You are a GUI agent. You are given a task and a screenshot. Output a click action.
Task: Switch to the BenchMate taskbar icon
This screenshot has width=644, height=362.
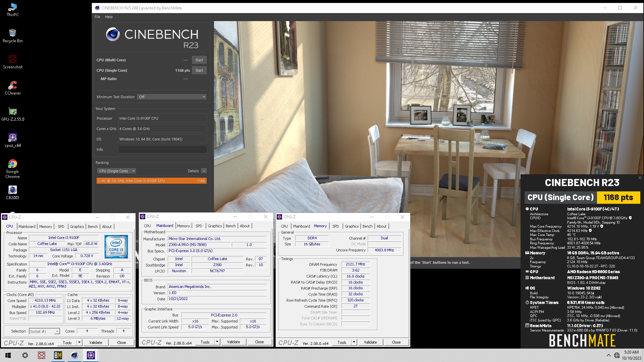[58, 355]
